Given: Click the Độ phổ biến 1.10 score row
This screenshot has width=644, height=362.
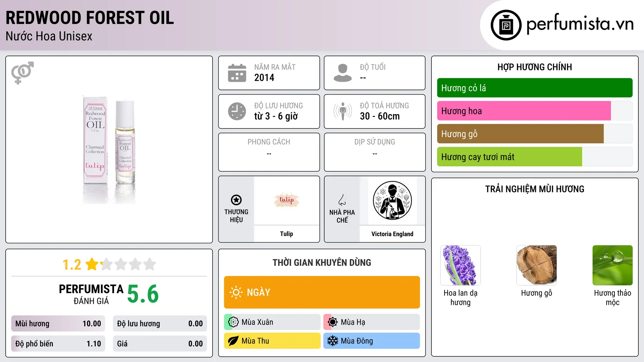Looking at the screenshot, I should pyautogui.click(x=58, y=344).
